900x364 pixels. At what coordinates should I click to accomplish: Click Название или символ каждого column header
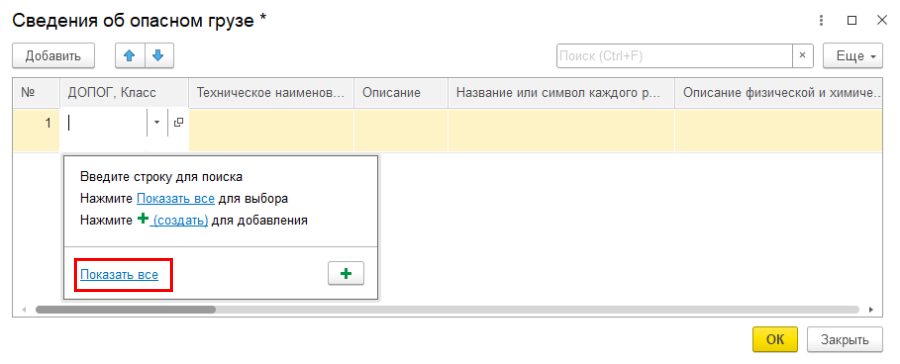561,92
